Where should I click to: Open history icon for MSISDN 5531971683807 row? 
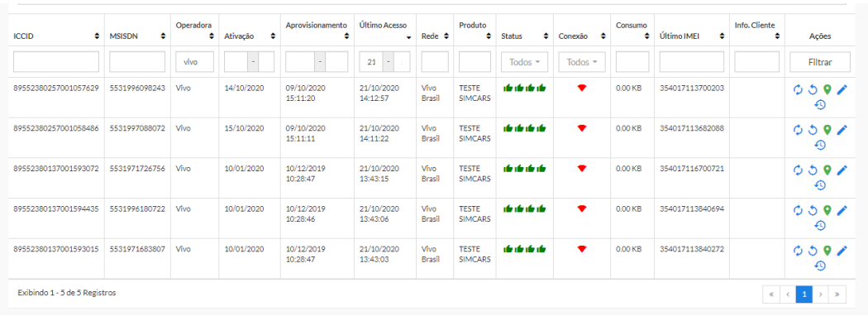click(820, 266)
